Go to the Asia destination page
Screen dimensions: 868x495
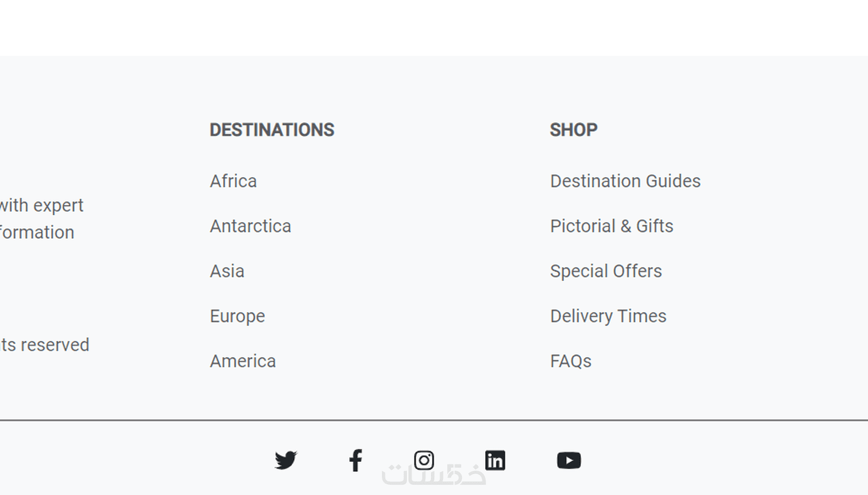click(227, 271)
